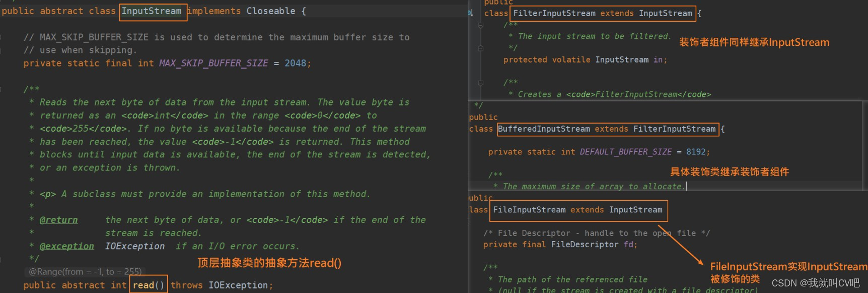This screenshot has width=868, height=293.
Task: Click the DEFAULT_BUFFER_SIZE constant
Action: click(x=626, y=152)
